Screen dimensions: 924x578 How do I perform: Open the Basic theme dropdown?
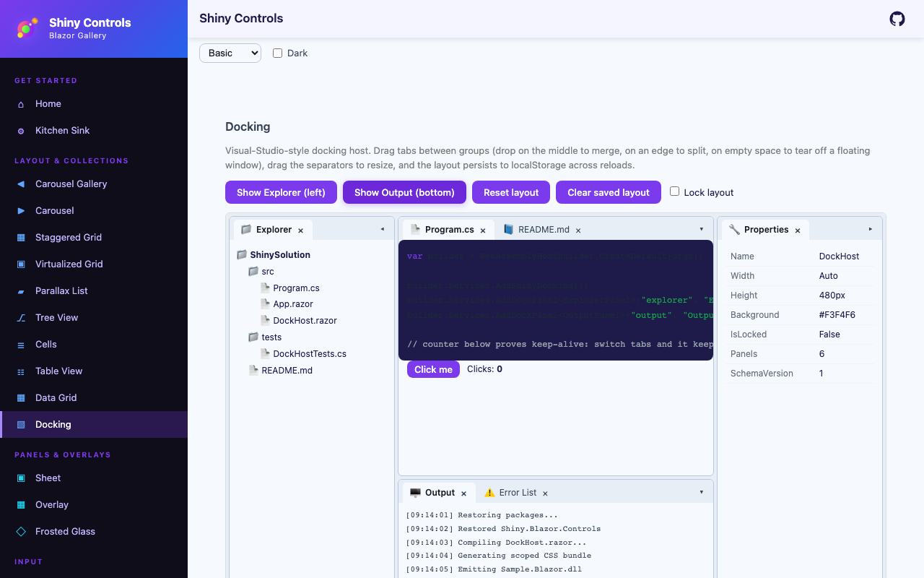point(230,53)
